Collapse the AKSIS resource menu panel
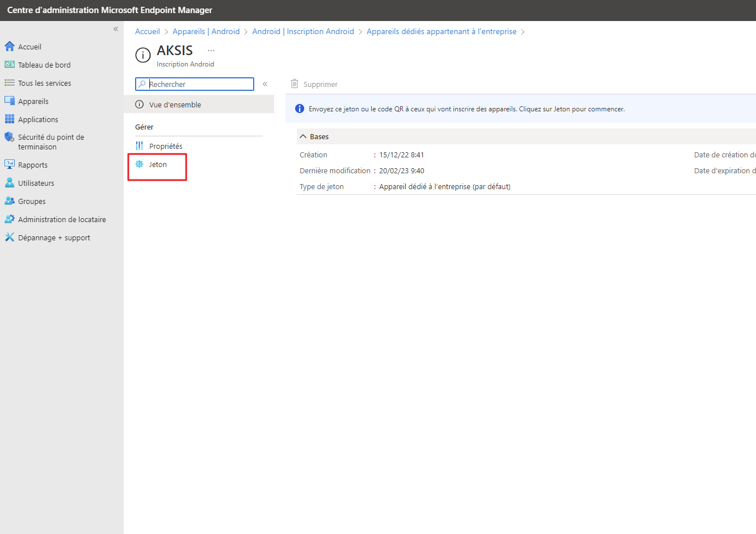Screen dimensions: 756x534 click(265, 84)
